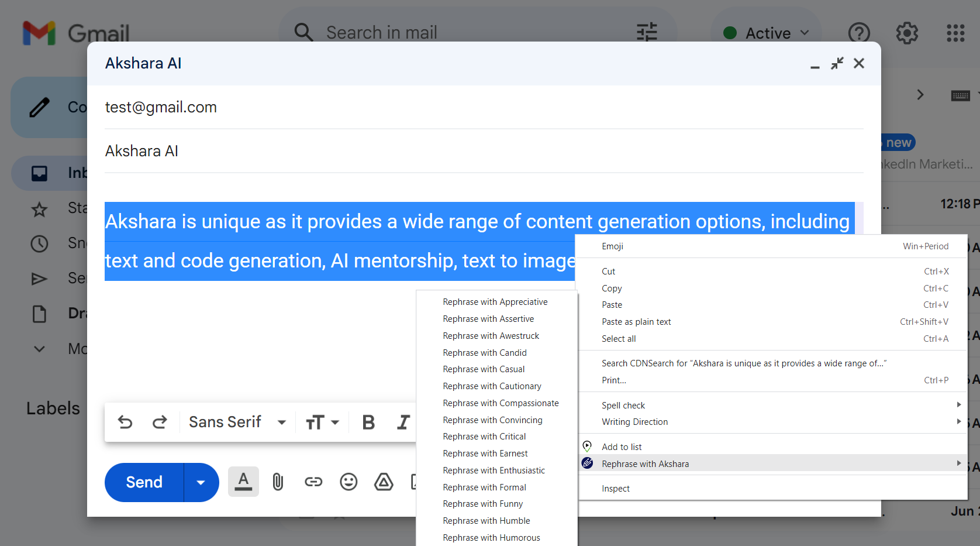
Task: Insert files using the Google Drive icon
Action: click(384, 482)
